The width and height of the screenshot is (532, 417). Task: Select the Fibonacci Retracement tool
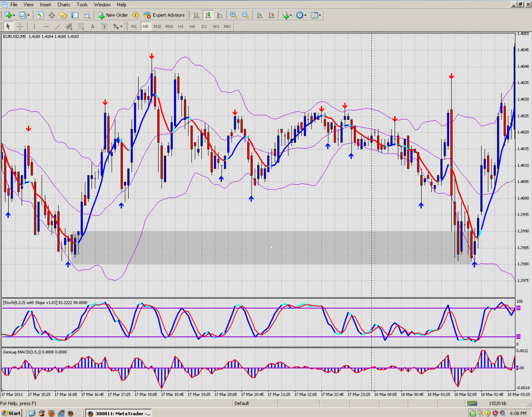[81, 26]
